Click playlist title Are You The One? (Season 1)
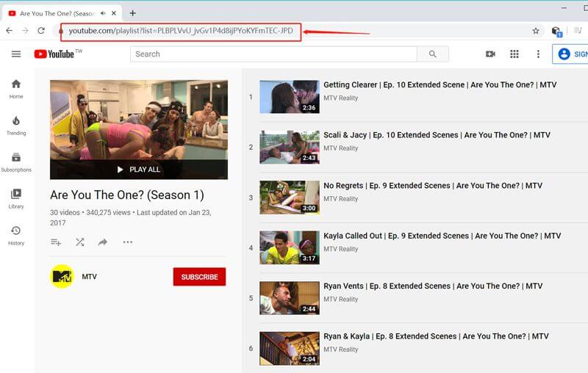588x373 pixels. (x=127, y=195)
